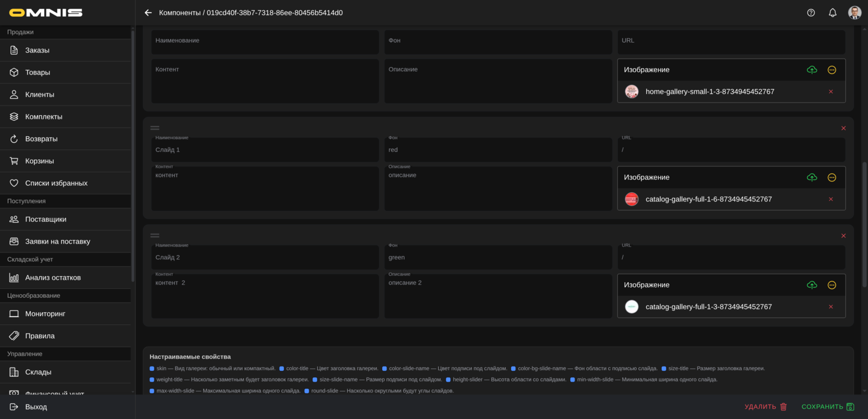Select Мониторинг in the sidebar
868x419 pixels.
coord(45,313)
